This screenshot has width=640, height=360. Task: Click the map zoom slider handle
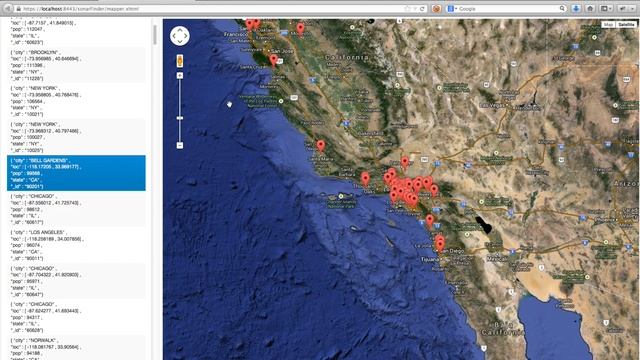pyautogui.click(x=180, y=118)
